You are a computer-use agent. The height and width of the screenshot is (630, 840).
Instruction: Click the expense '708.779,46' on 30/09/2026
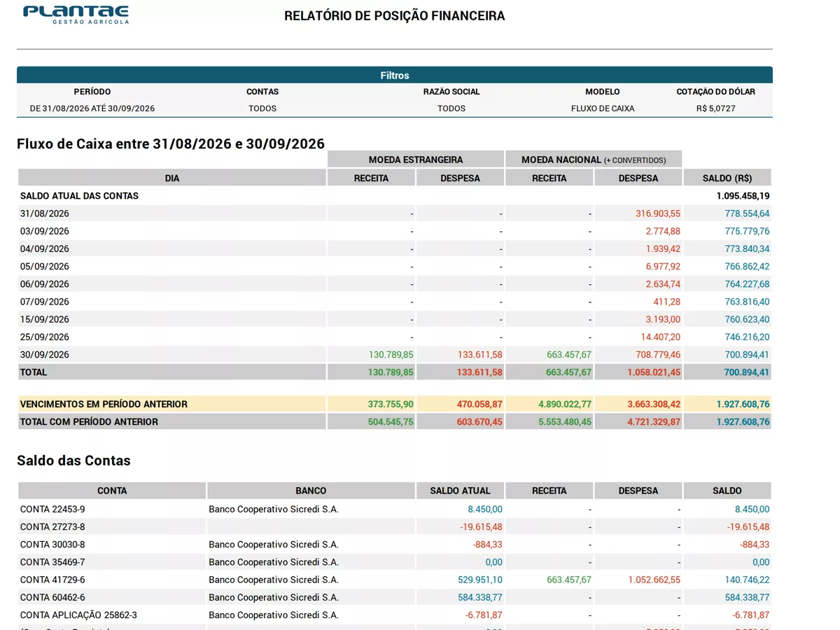point(658,355)
